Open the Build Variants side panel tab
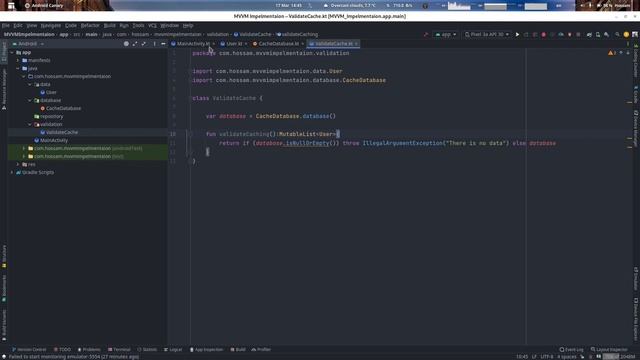This screenshot has height=360, width=640. coord(4,325)
